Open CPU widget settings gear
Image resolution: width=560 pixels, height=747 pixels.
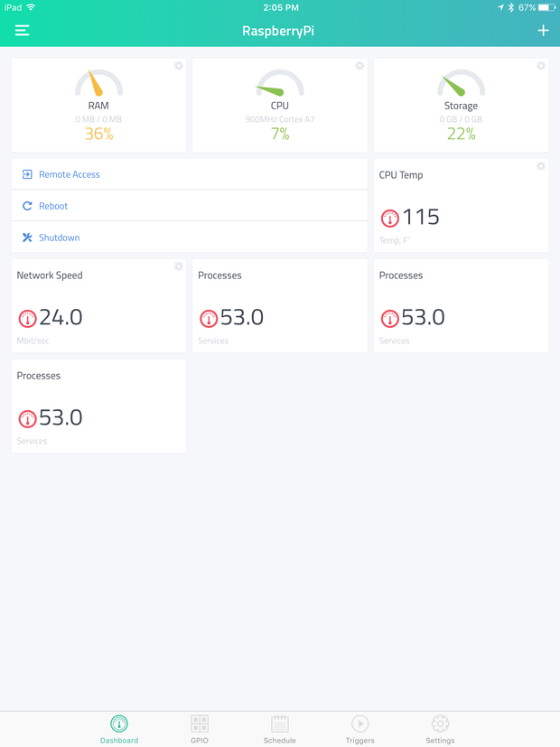(360, 66)
